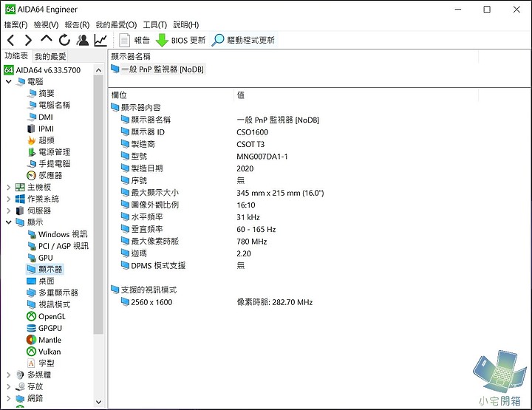The height and width of the screenshot is (410, 532).
Task: Switch to the 我的最愛 tab in sidebar
Action: coord(50,56)
